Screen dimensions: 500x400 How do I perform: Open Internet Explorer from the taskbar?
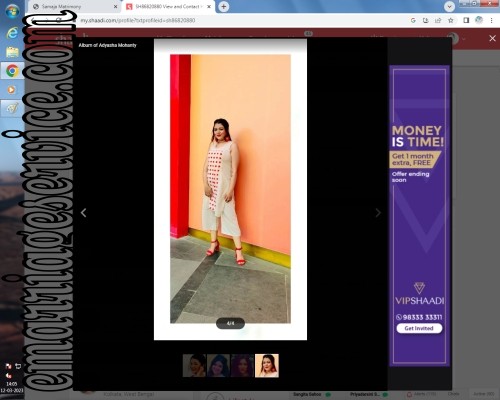coord(12,32)
